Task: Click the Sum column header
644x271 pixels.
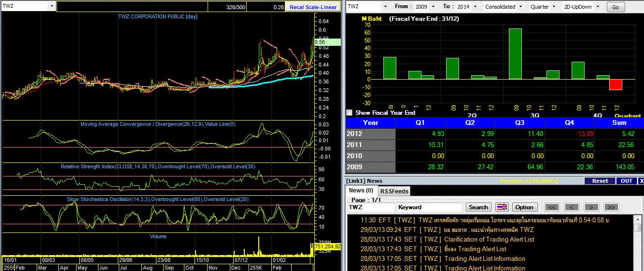Action: point(619,122)
